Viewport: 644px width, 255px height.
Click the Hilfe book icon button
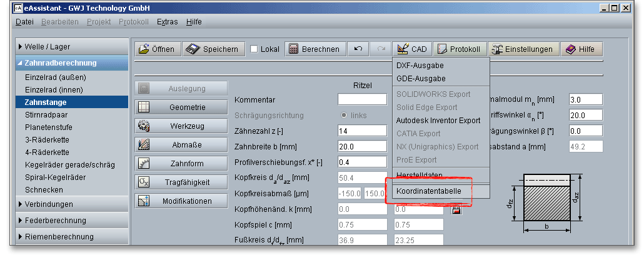(581, 49)
